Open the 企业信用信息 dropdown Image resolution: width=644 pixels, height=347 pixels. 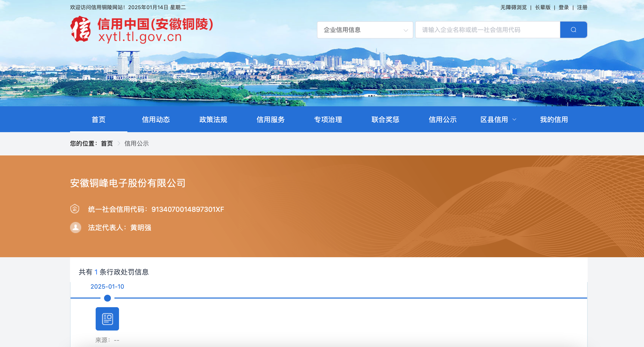[365, 30]
